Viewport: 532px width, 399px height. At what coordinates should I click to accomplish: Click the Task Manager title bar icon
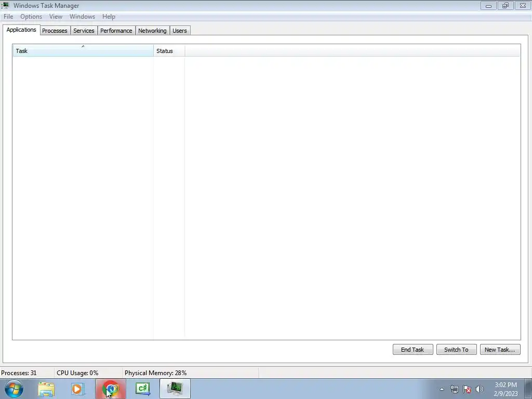(x=5, y=5)
